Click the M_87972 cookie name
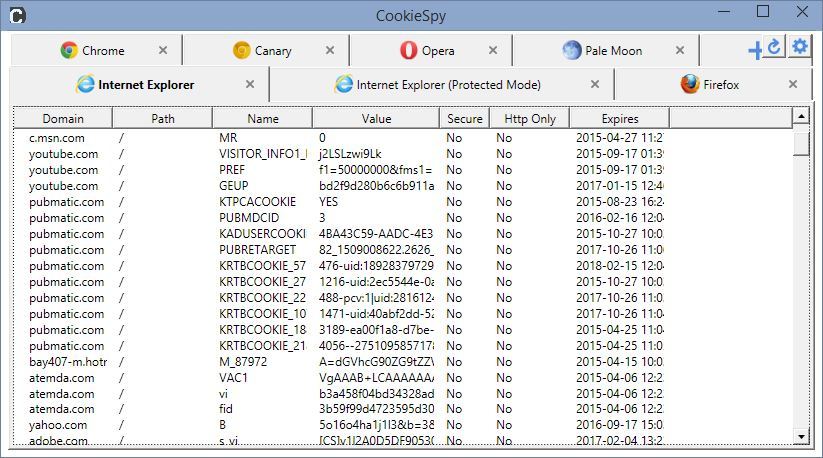This screenshot has width=823, height=458. coord(243,361)
